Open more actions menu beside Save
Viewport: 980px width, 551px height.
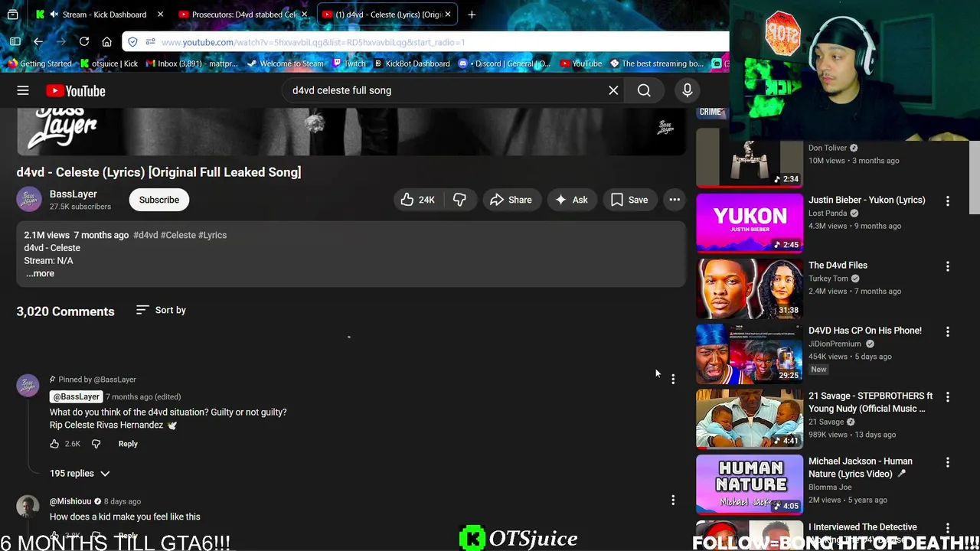[675, 200]
